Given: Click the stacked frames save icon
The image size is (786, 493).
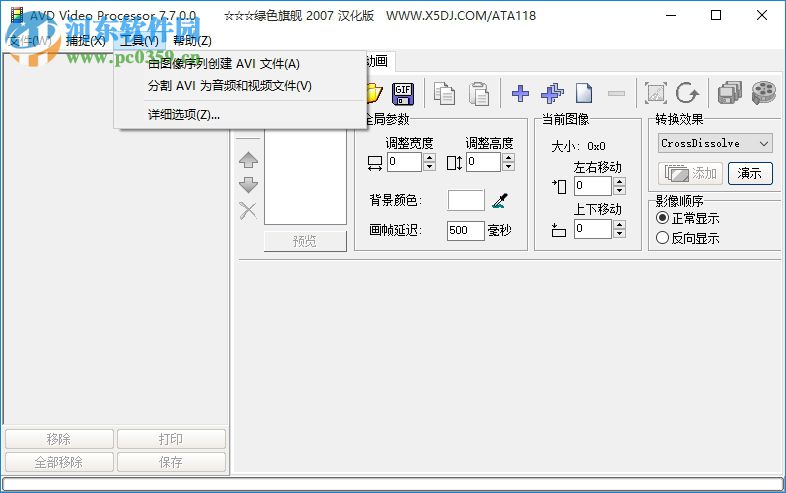Looking at the screenshot, I should click(x=729, y=93).
